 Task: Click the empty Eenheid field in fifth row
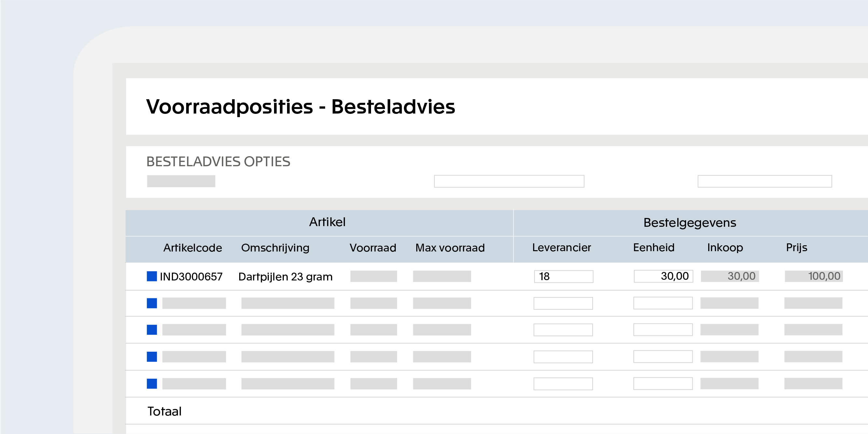(663, 384)
